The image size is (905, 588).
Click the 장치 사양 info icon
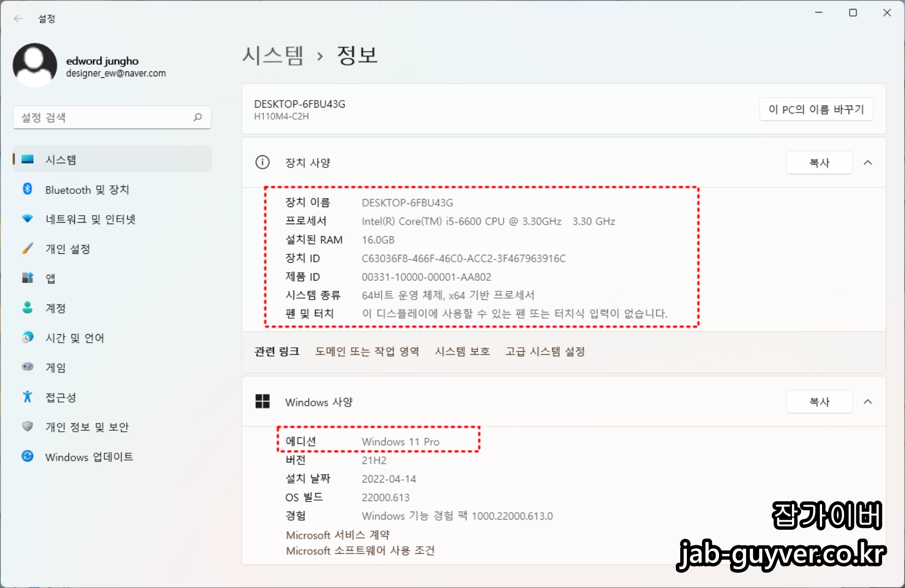click(x=262, y=162)
